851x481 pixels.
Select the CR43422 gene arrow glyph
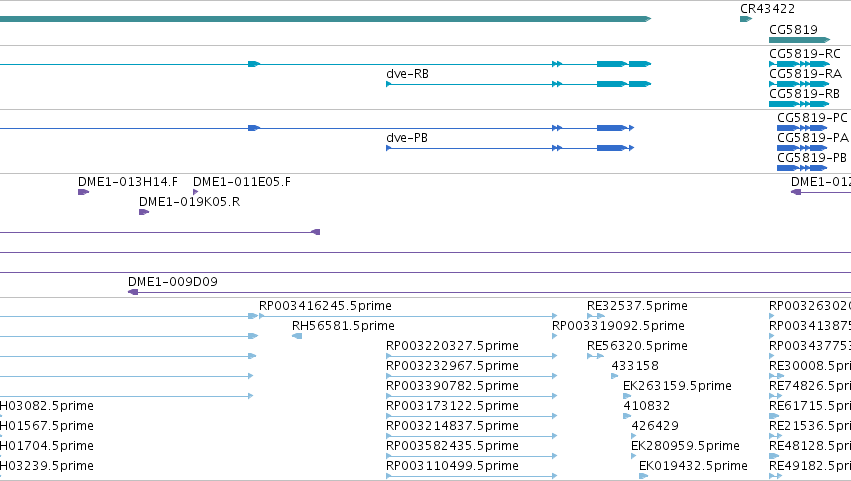pos(746,19)
